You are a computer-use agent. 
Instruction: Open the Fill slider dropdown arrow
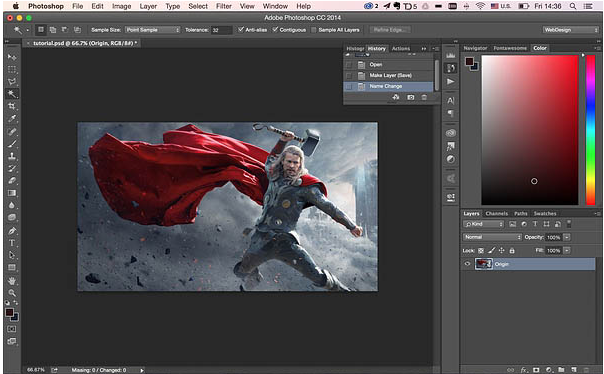click(567, 251)
